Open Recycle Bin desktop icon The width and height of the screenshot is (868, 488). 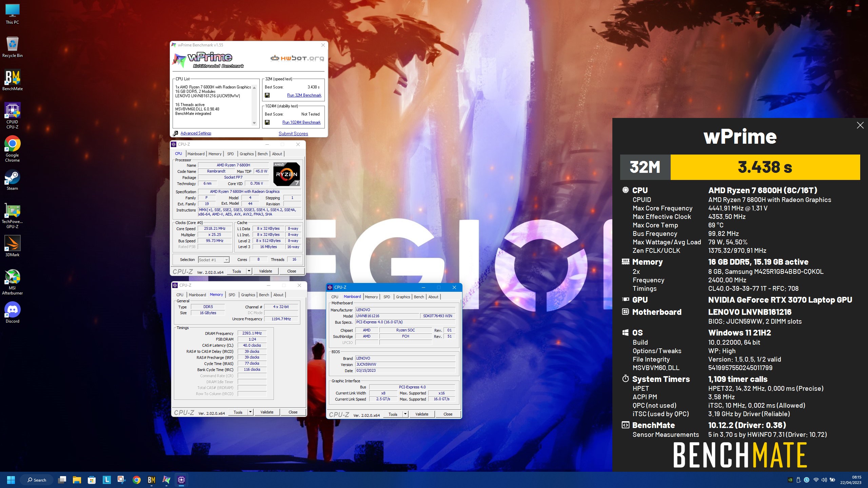click(x=12, y=47)
